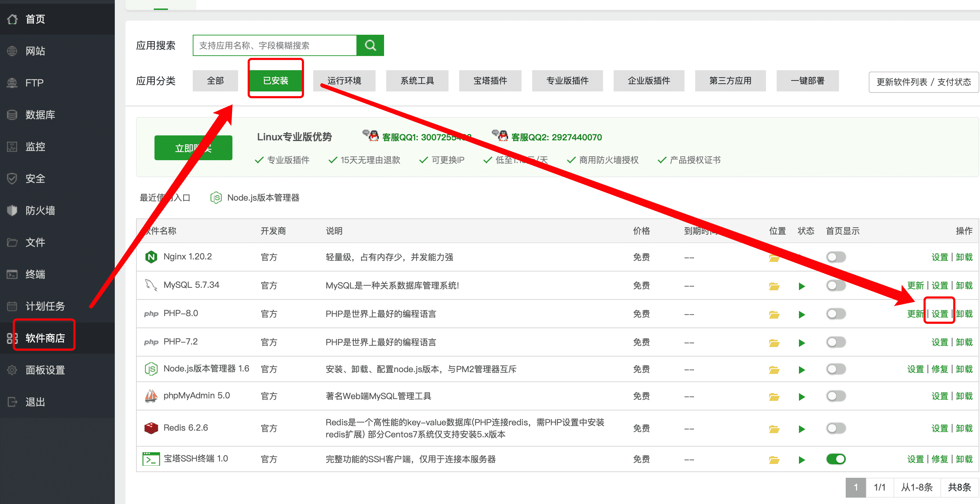The image size is (980, 504).
Task: Click 设置 for PHP-8.0
Action: point(940,314)
